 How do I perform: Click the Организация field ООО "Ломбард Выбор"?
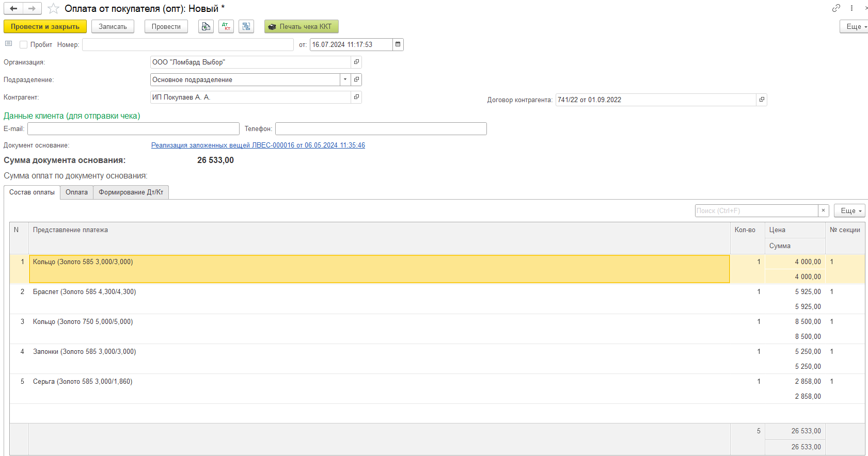pyautogui.click(x=250, y=62)
